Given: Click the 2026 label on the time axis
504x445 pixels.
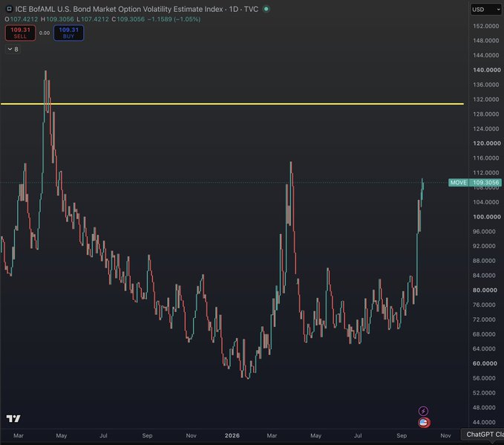Looking at the screenshot, I should [x=232, y=435].
